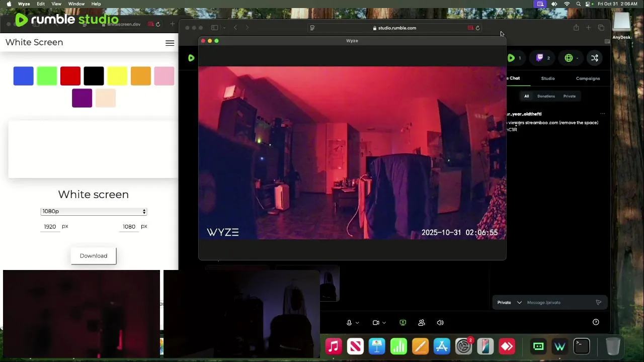
Task: Expand camera options chevron
Action: click(384, 323)
